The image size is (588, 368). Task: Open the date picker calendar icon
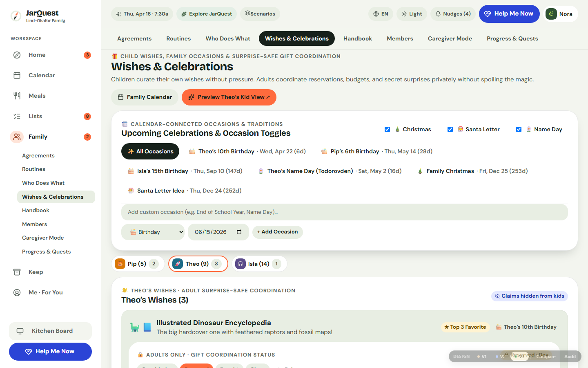pyautogui.click(x=239, y=232)
